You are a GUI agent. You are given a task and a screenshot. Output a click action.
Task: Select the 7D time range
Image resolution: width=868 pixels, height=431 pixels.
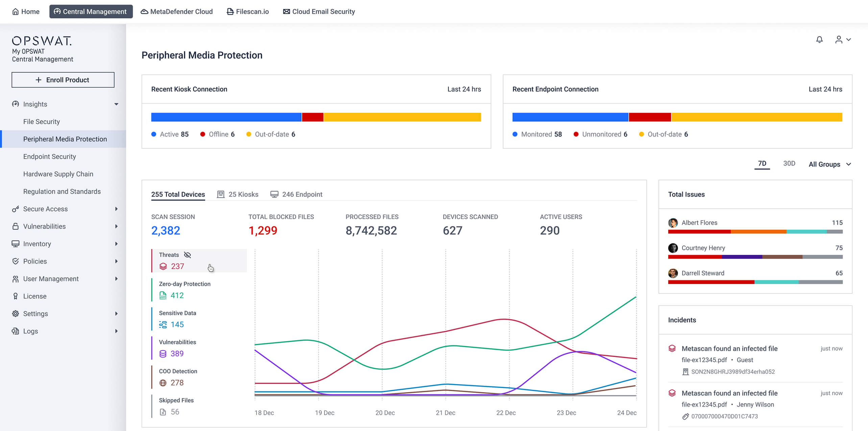762,164
